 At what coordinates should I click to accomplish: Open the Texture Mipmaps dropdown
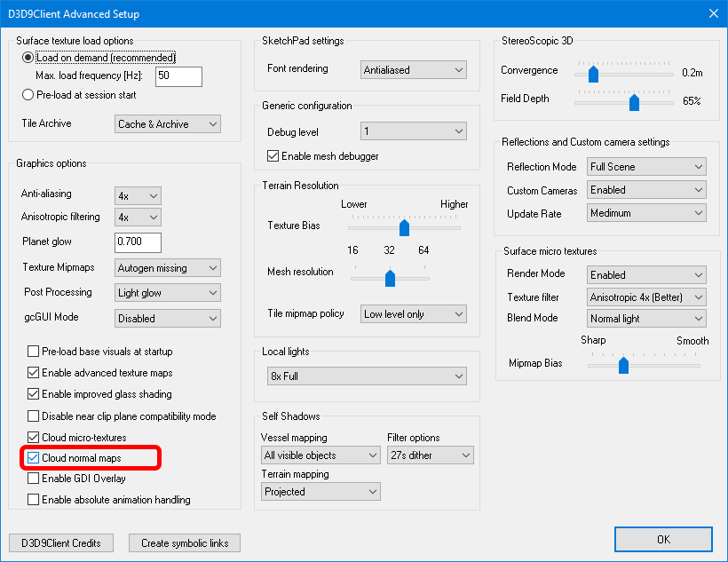coord(168,268)
